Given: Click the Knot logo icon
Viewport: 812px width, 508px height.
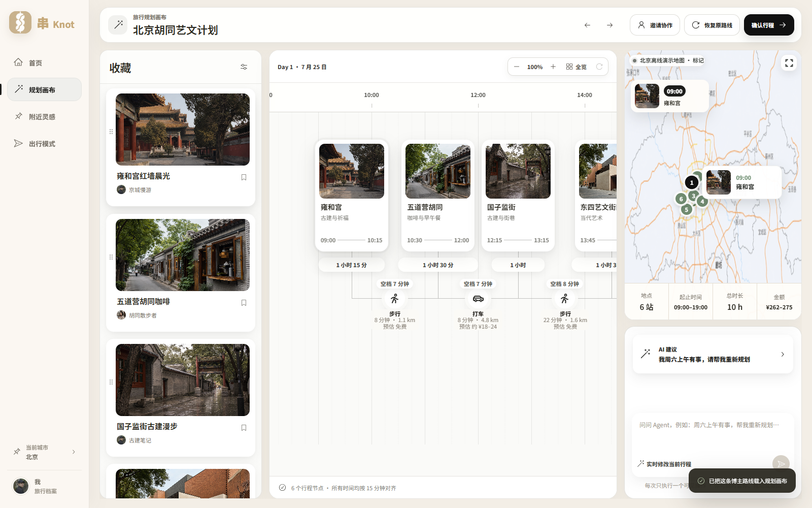Looking at the screenshot, I should (20, 23).
